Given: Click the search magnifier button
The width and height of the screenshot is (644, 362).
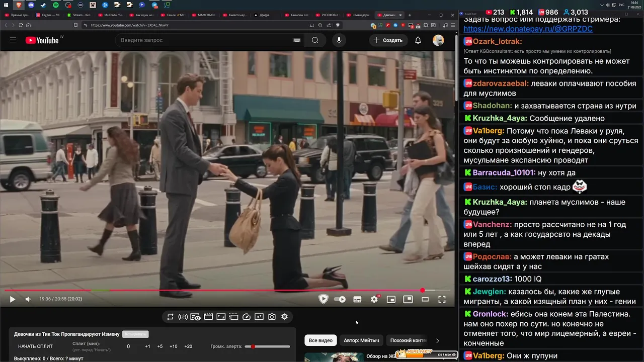Looking at the screenshot, I should coord(315,40).
